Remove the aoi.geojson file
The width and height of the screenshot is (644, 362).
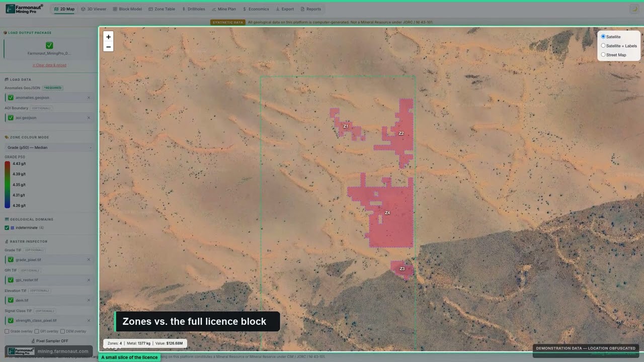pyautogui.click(x=89, y=118)
